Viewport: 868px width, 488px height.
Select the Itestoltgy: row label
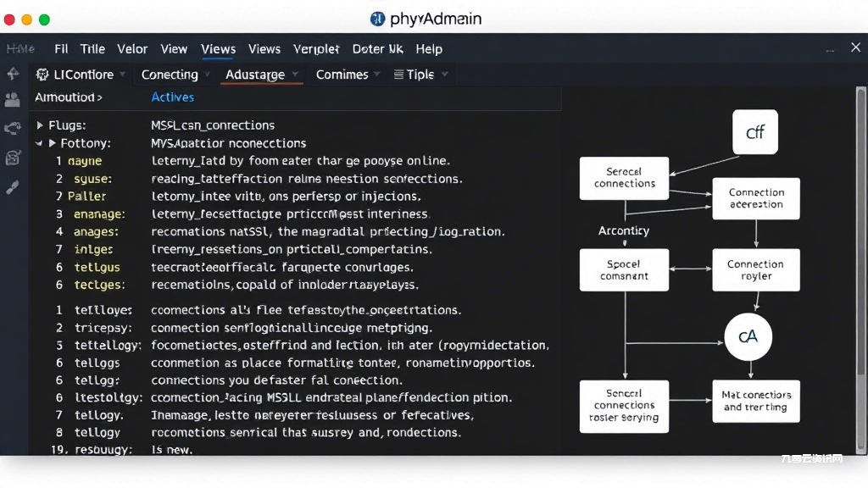108,398
